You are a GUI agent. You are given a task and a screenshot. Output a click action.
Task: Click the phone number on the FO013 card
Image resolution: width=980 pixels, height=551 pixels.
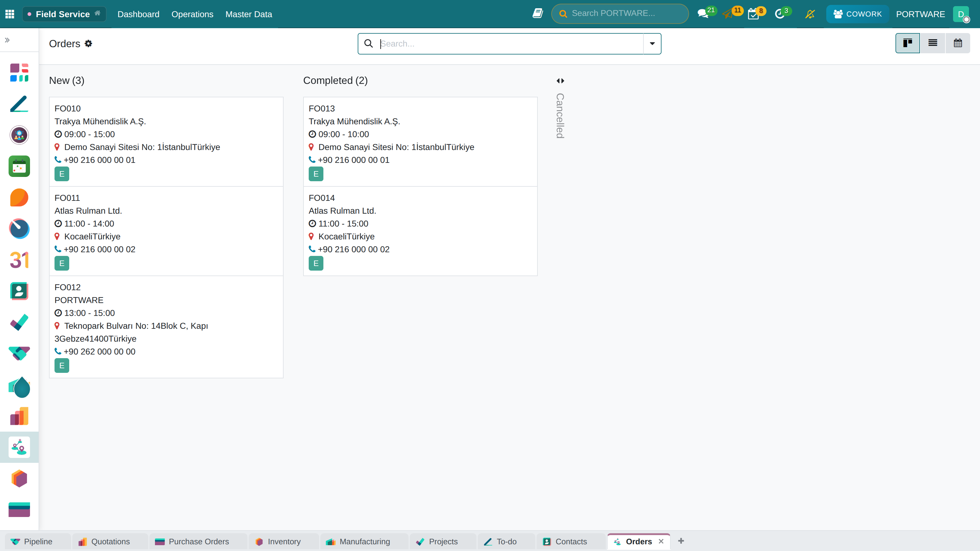pyautogui.click(x=353, y=160)
